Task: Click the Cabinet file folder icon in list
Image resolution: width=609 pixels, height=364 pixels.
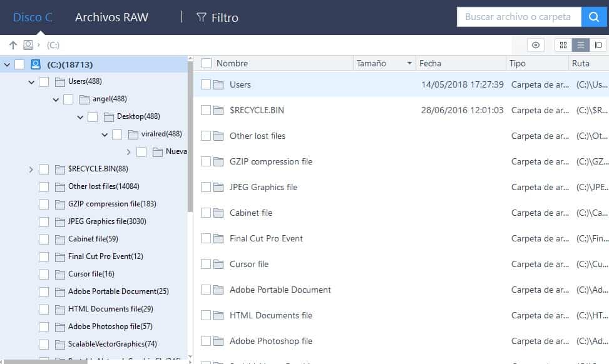Action: click(218, 213)
